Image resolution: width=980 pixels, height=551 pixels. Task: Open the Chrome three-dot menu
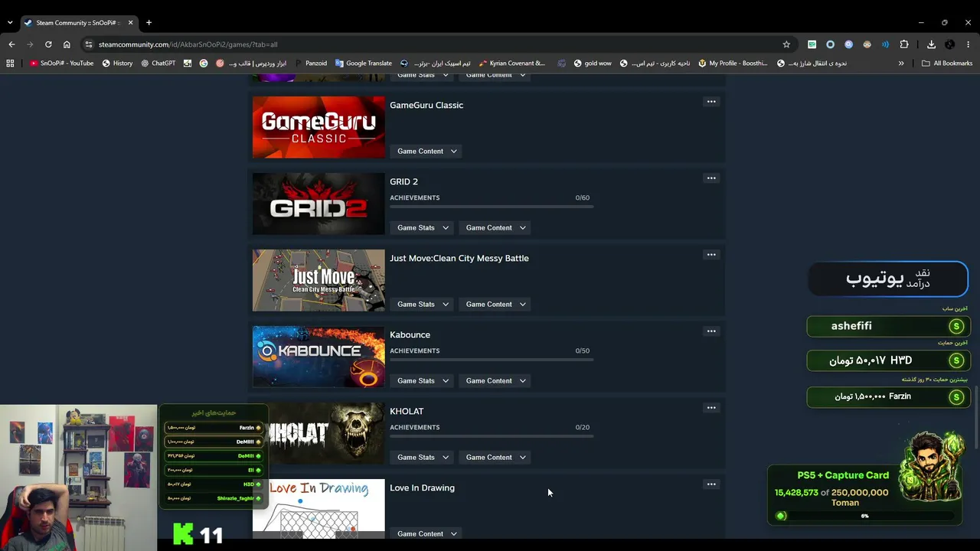coord(969,44)
